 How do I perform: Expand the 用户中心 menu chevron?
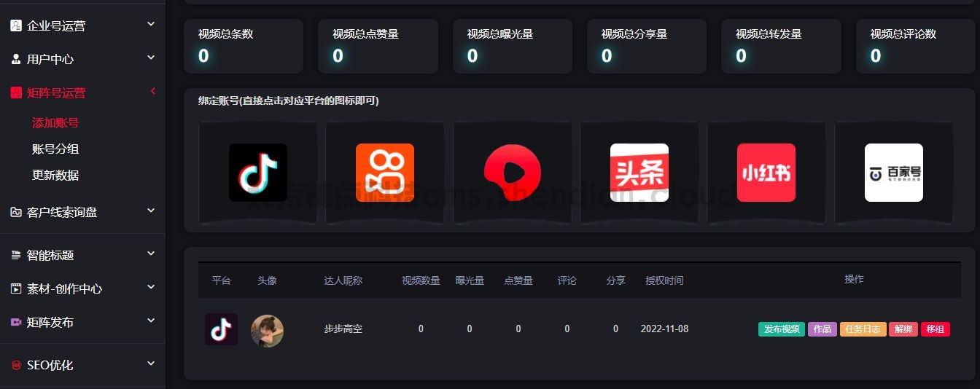[151, 58]
